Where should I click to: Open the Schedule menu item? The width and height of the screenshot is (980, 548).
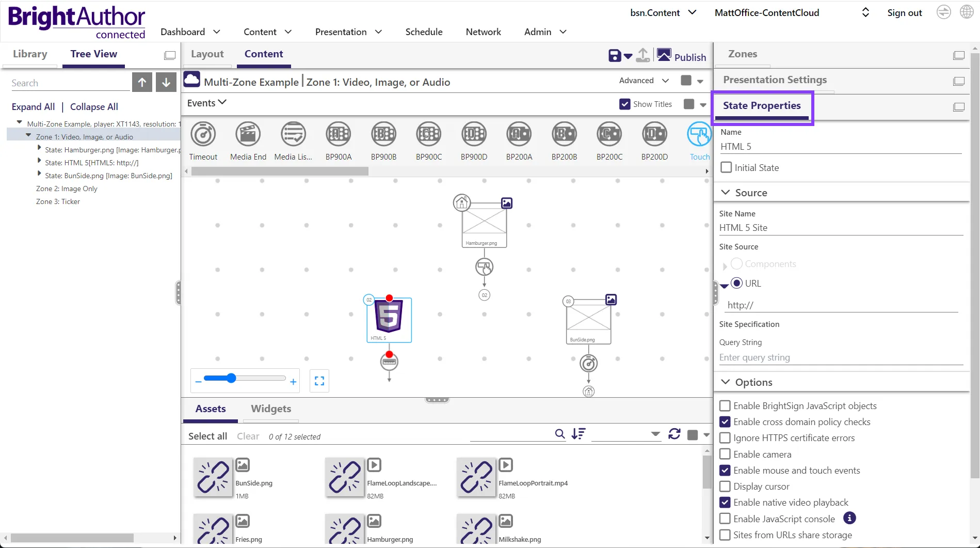[x=424, y=32]
